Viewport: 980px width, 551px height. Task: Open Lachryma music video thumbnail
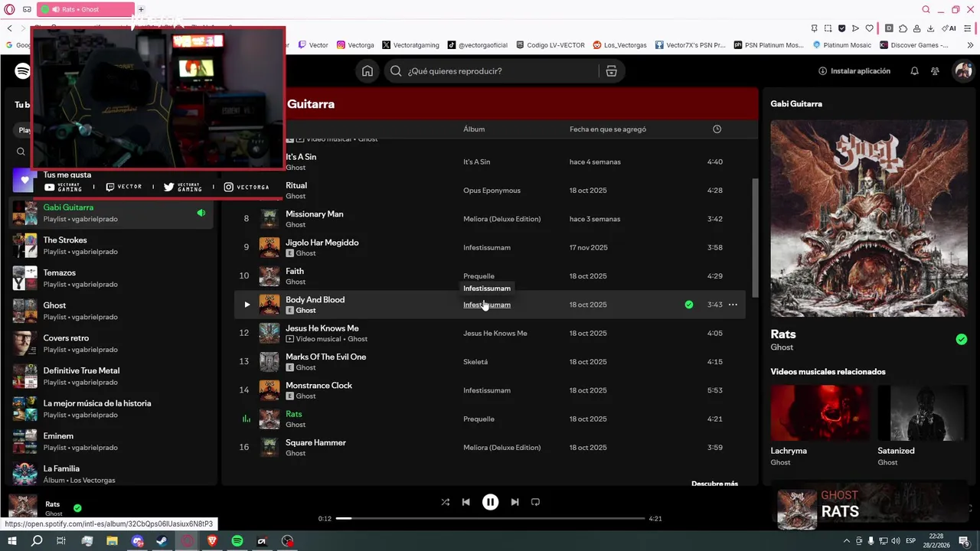click(820, 412)
